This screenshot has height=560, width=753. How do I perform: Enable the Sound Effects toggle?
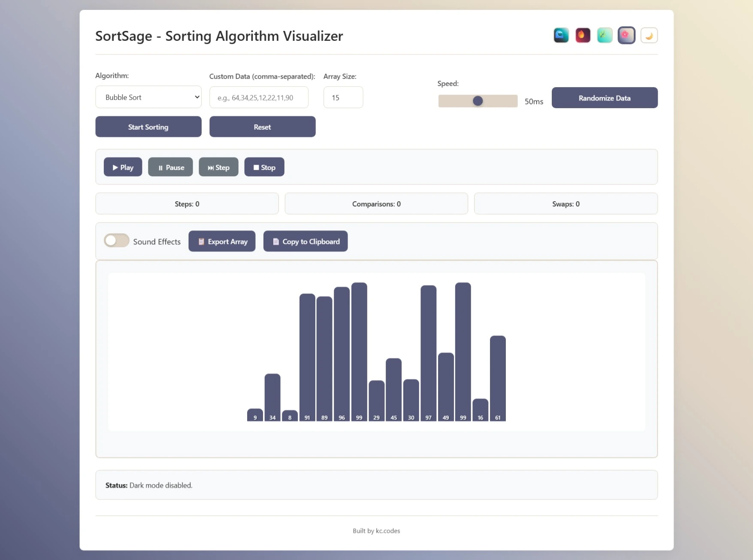117,241
